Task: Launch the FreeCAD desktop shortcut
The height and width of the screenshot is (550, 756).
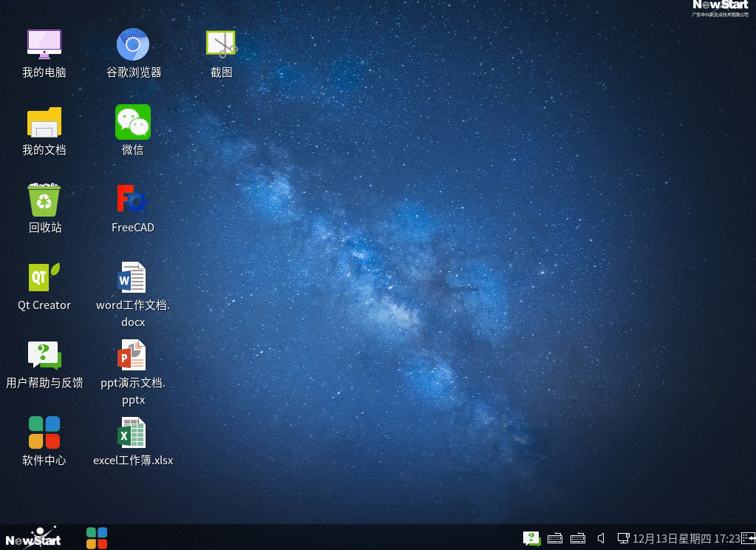Action: [133, 208]
